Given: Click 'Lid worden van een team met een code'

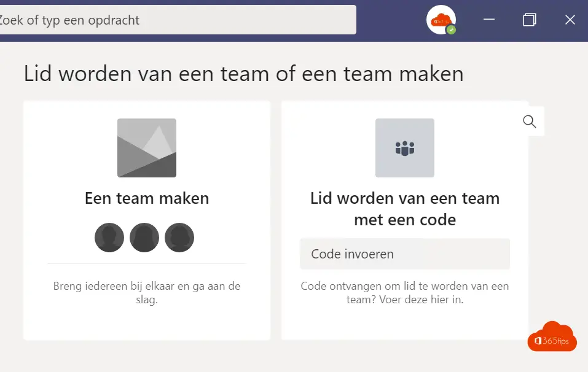Looking at the screenshot, I should coord(405,209).
